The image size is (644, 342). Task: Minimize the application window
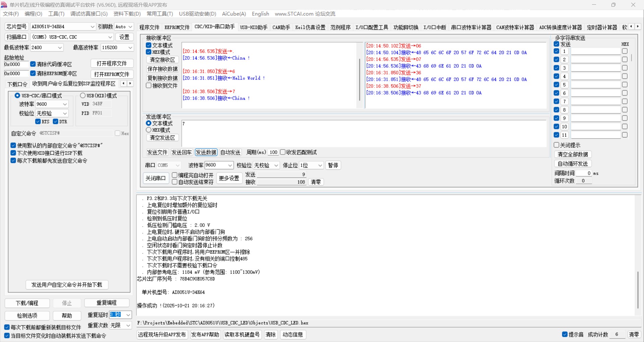point(594,5)
